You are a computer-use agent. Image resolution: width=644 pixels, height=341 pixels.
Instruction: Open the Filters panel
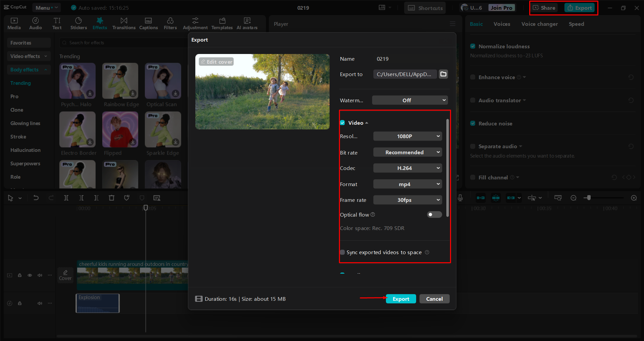pyautogui.click(x=170, y=23)
